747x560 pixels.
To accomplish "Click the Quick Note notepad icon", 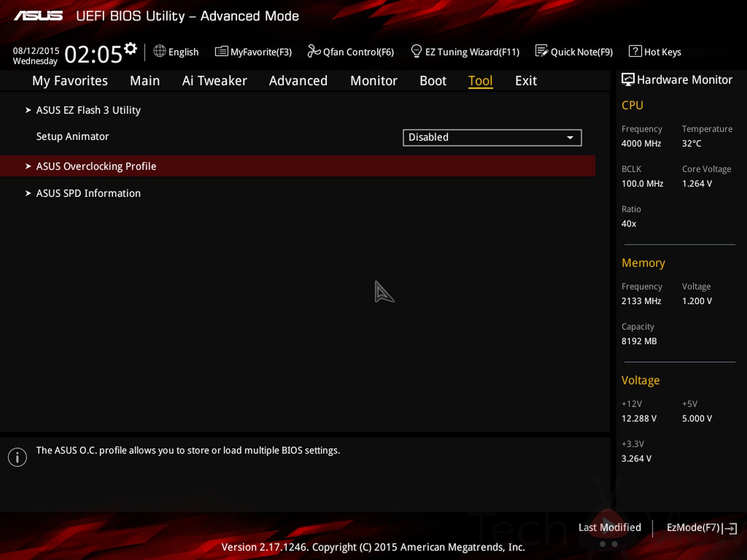I will tap(542, 51).
